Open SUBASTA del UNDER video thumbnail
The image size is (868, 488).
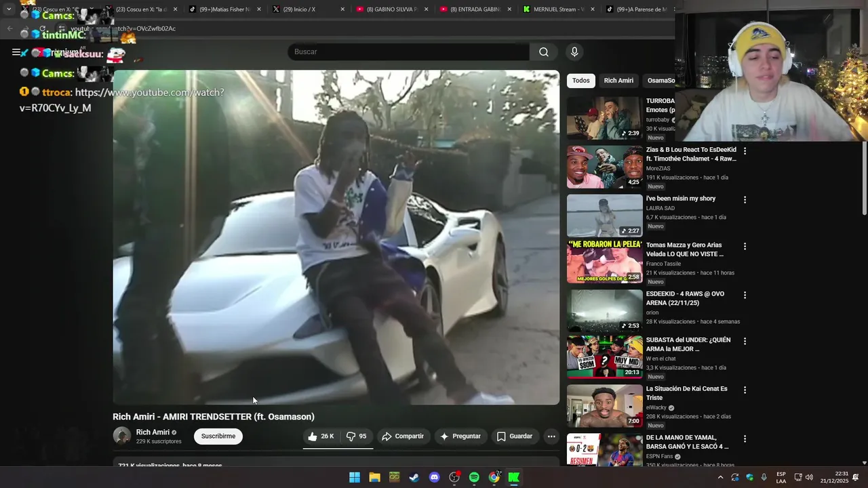pyautogui.click(x=604, y=357)
